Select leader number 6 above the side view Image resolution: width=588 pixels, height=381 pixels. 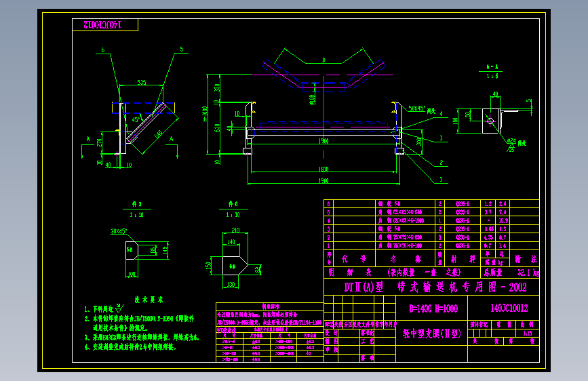click(x=103, y=50)
